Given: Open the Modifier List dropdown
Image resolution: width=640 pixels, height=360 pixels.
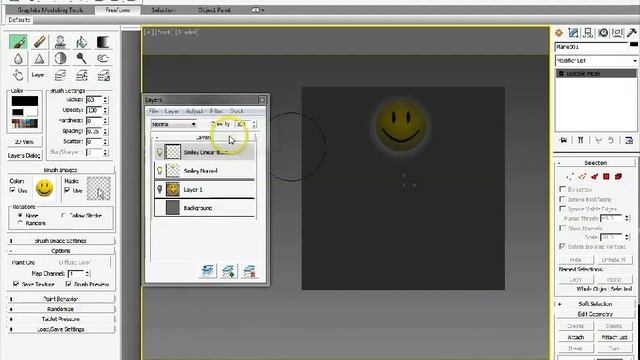Looking at the screenshot, I should (x=596, y=60).
